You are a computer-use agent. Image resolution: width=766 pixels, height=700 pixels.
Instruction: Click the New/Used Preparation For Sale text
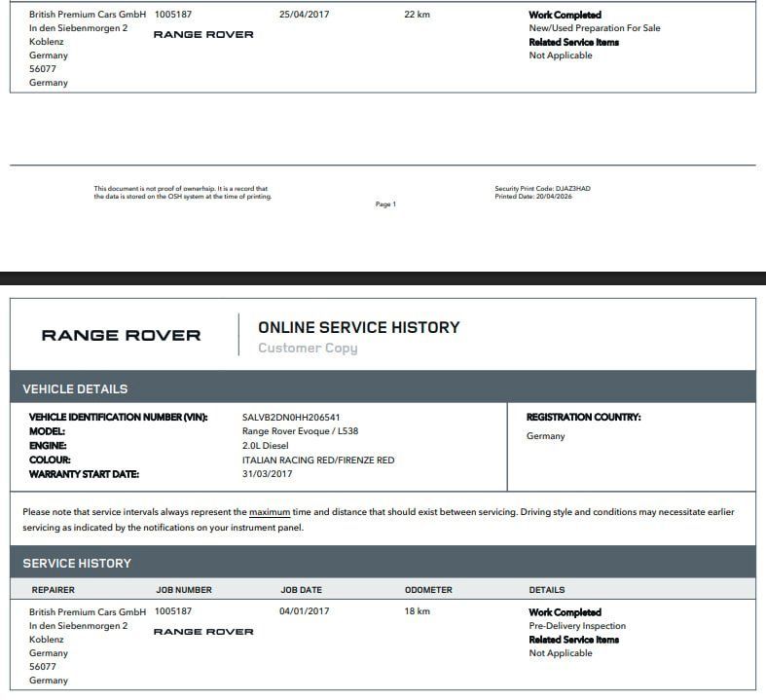click(x=594, y=28)
